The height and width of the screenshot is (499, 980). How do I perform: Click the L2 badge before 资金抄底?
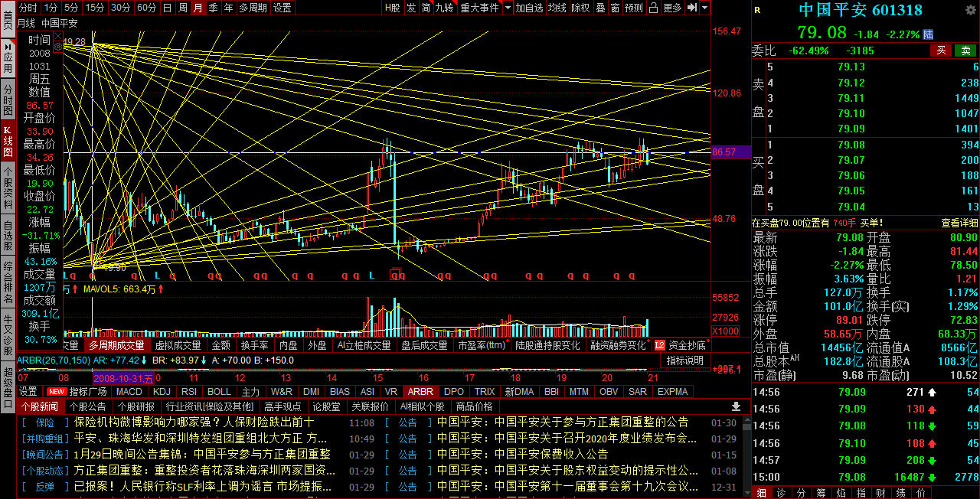tap(659, 345)
